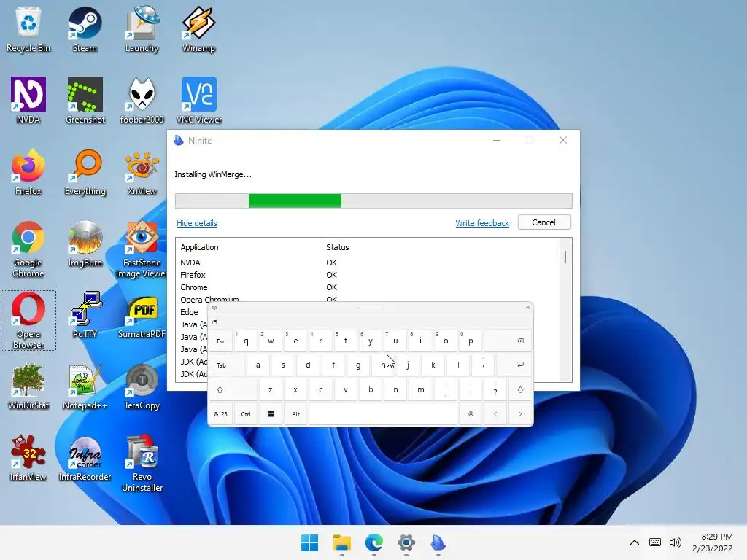Image resolution: width=747 pixels, height=560 pixels.
Task: Open the volume control in system tray
Action: [x=675, y=542]
